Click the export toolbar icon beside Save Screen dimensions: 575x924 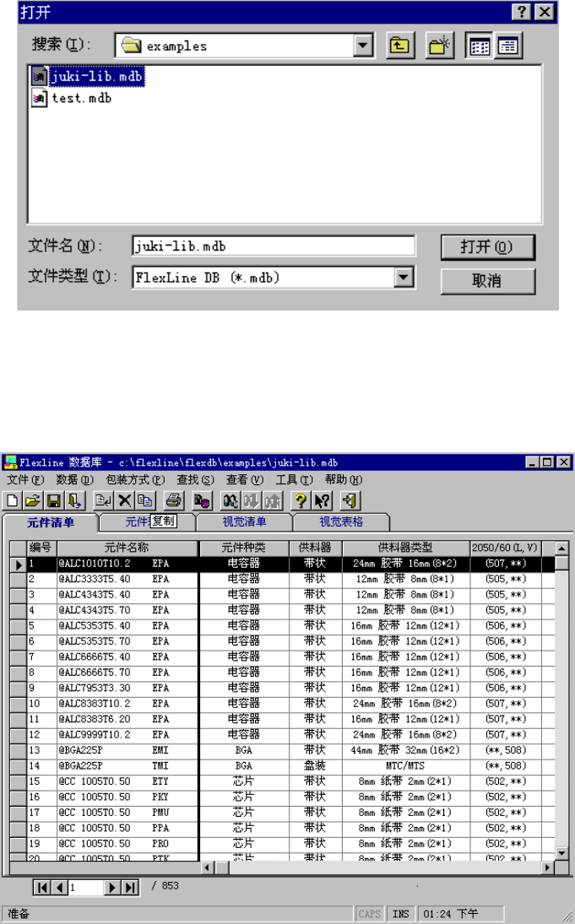75,501
